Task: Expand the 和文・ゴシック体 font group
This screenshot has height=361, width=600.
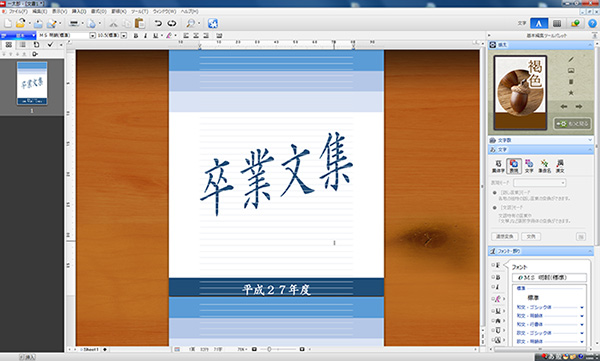Action: 582,307
